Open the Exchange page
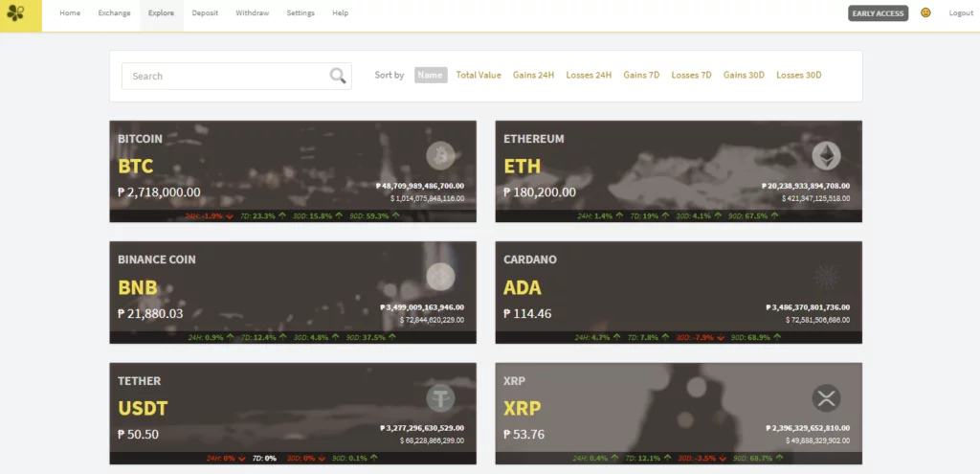 115,13
